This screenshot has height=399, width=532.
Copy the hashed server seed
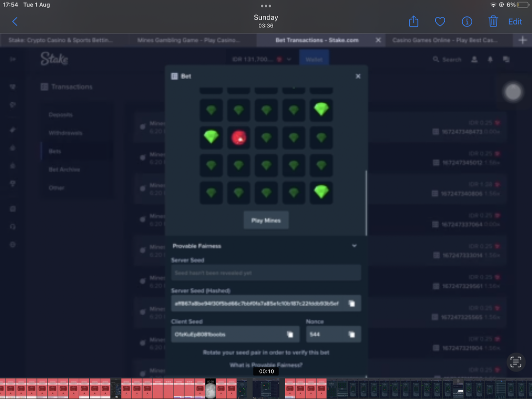(352, 303)
